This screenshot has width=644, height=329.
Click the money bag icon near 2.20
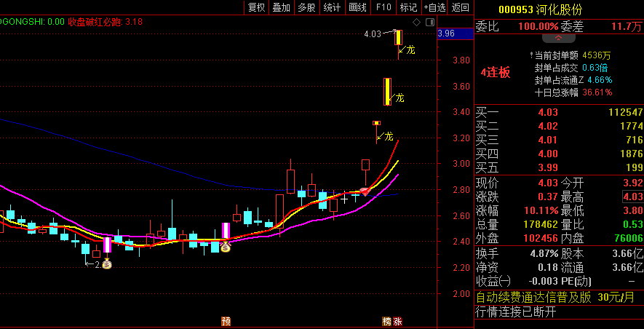click(107, 264)
